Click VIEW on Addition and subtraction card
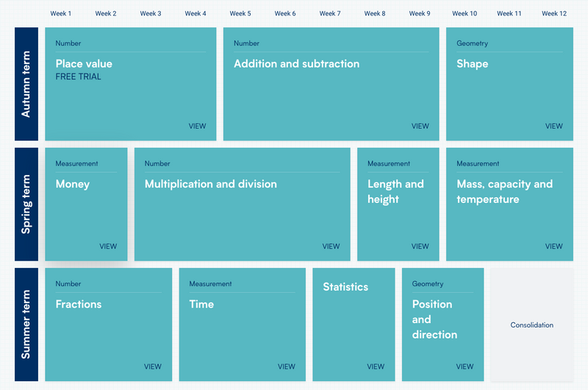 point(420,126)
